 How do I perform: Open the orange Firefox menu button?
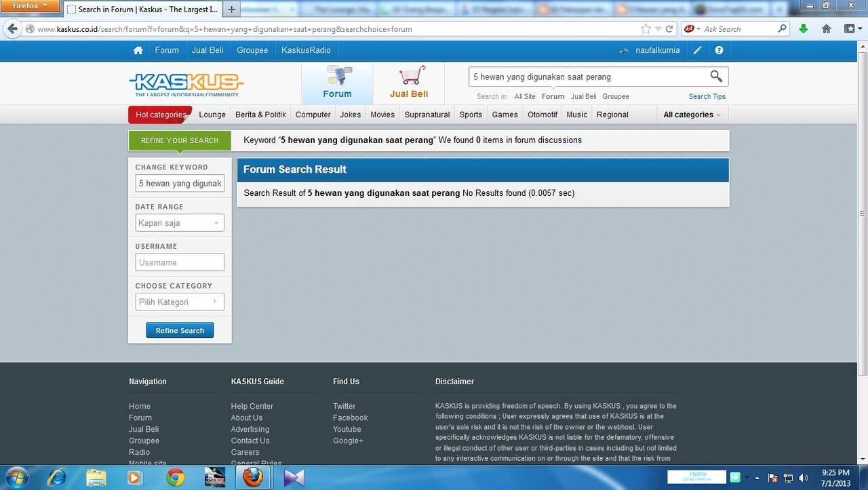click(x=30, y=6)
